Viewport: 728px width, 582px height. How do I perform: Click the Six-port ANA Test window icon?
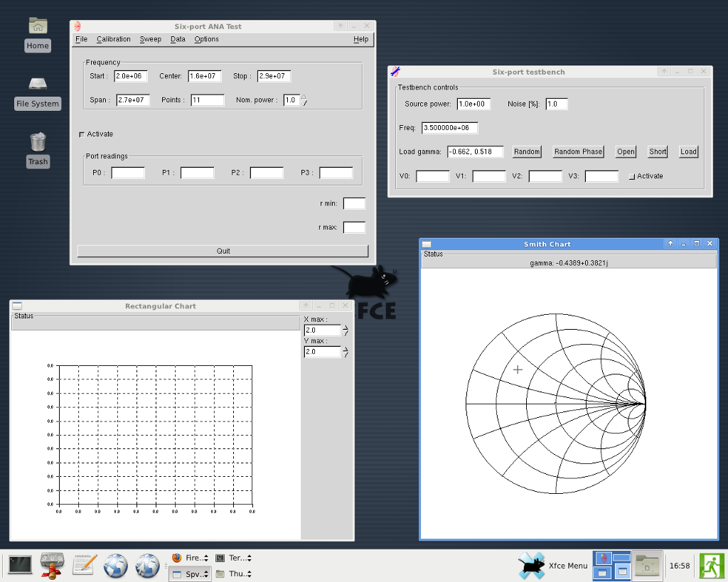(x=77, y=26)
